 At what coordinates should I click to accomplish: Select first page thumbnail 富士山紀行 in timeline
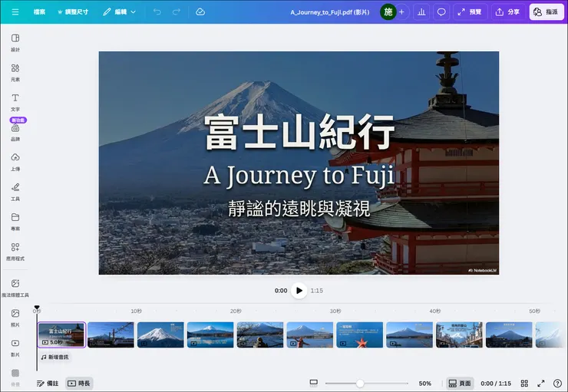tap(61, 334)
